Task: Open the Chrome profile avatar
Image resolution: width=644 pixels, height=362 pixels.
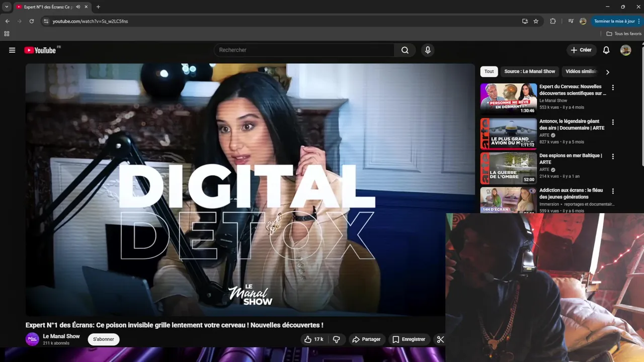Action: point(583,21)
